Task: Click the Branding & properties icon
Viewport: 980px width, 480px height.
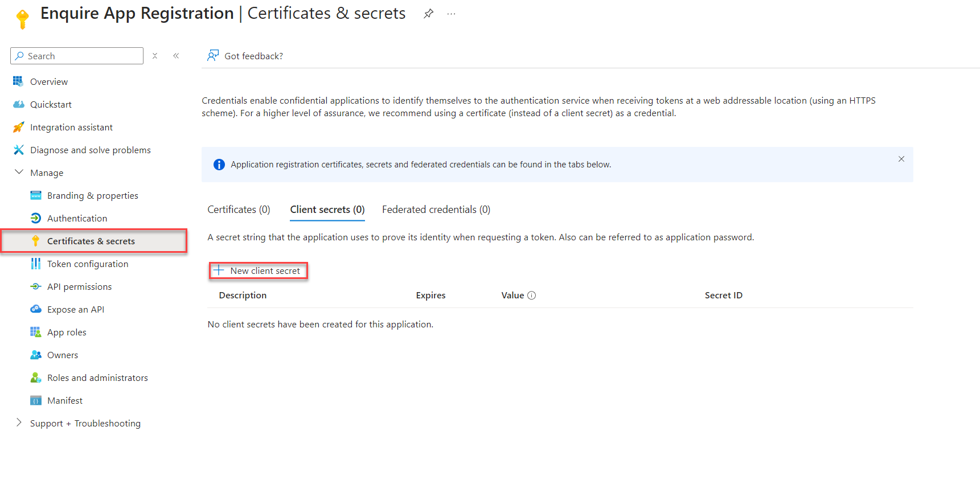Action: pyautogui.click(x=36, y=195)
